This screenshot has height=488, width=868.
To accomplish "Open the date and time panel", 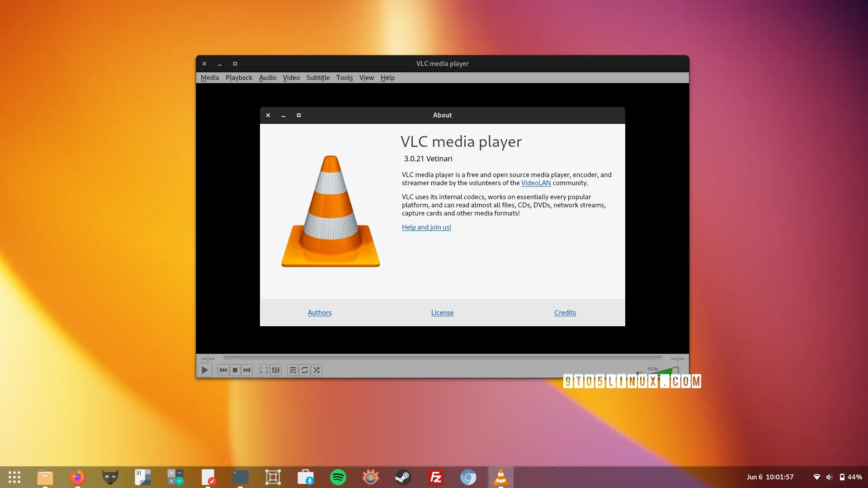I will (770, 477).
